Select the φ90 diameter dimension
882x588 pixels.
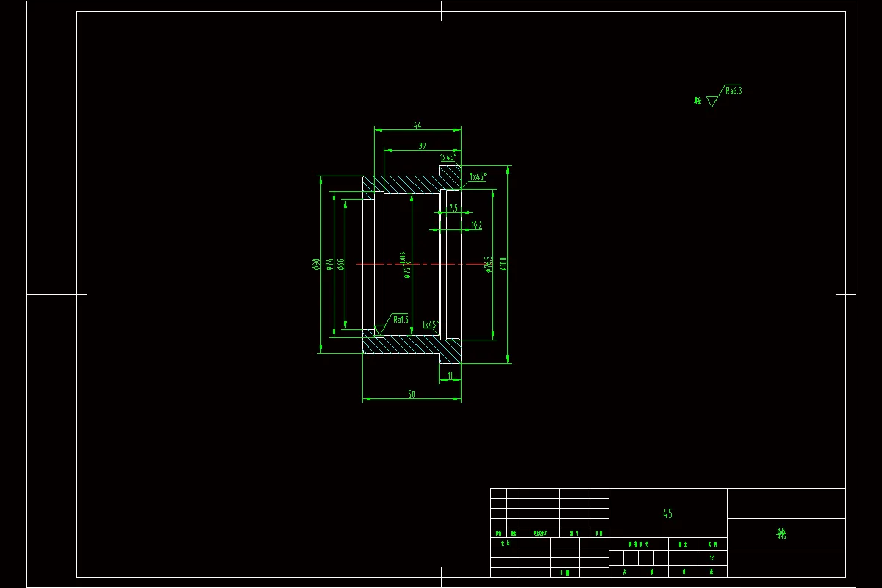(316, 264)
